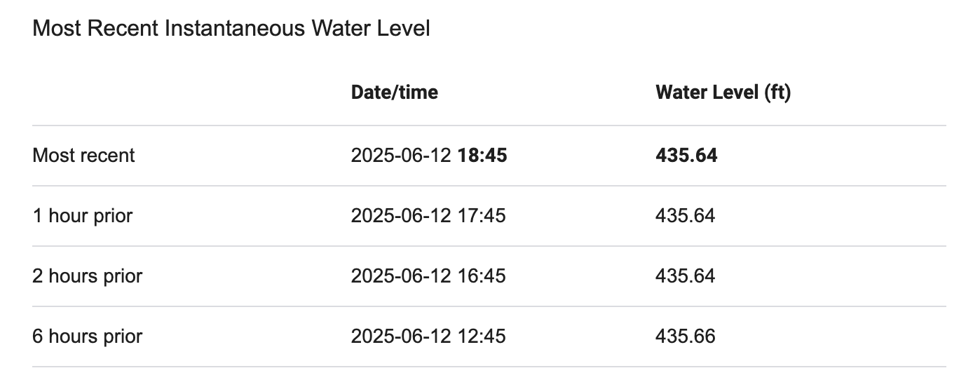Image resolution: width=980 pixels, height=387 pixels.
Task: Click the 'Most recent' row label
Action: pyautogui.click(x=83, y=155)
